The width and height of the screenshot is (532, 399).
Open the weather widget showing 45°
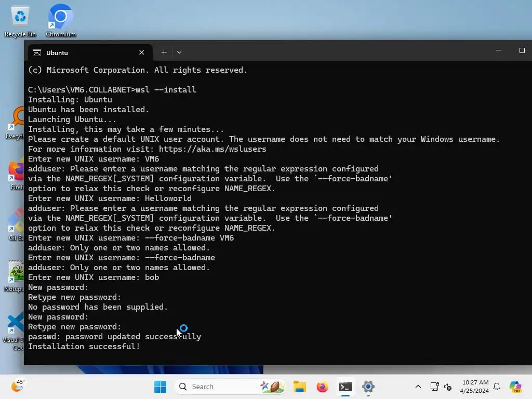point(18,386)
